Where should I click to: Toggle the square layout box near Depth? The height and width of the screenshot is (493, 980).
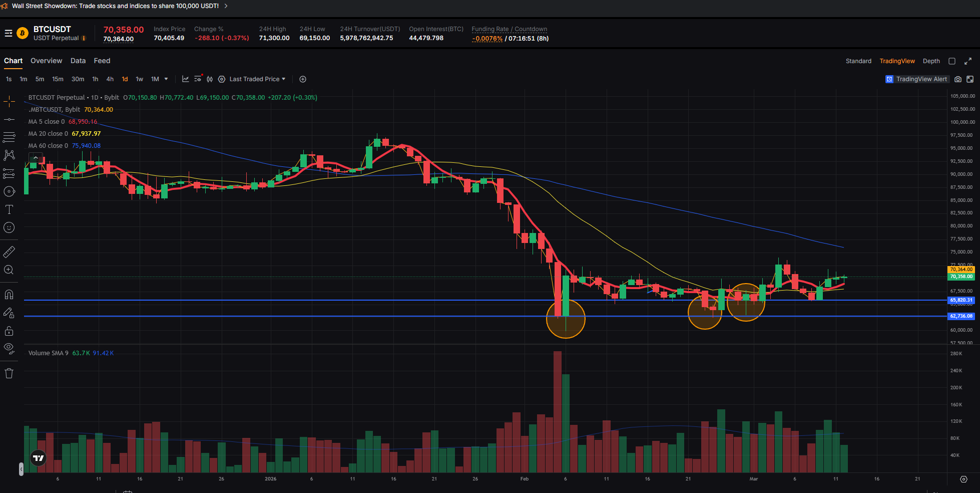(952, 61)
